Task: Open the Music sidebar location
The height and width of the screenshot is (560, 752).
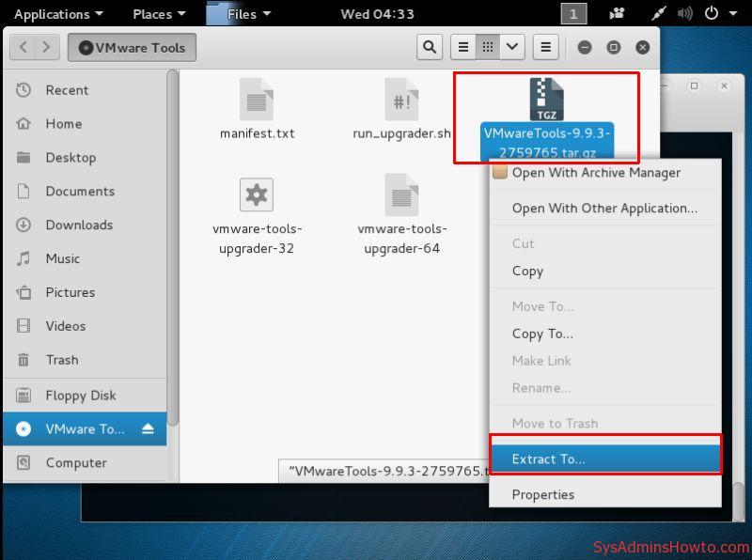Action: 85,258
